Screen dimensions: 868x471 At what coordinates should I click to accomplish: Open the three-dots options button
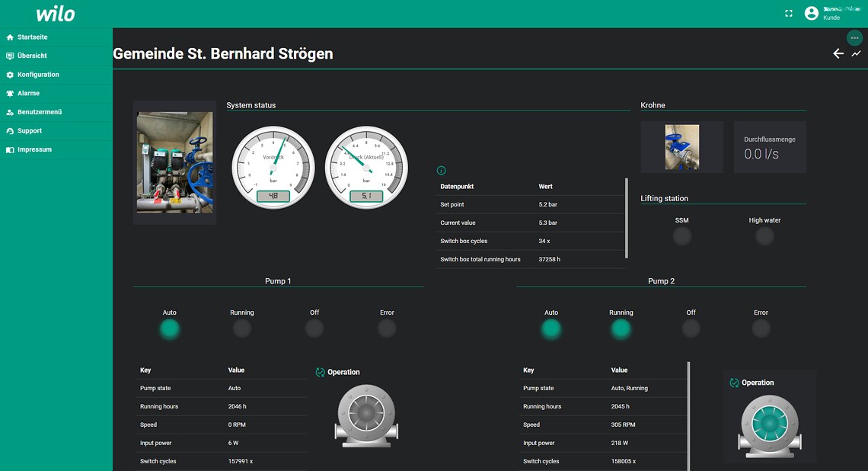[854, 37]
